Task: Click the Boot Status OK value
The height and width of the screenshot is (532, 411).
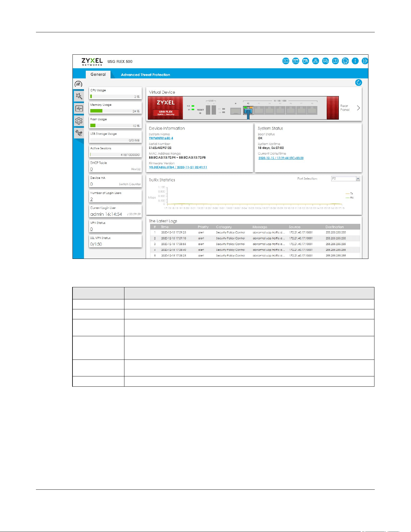Action: [x=260, y=138]
